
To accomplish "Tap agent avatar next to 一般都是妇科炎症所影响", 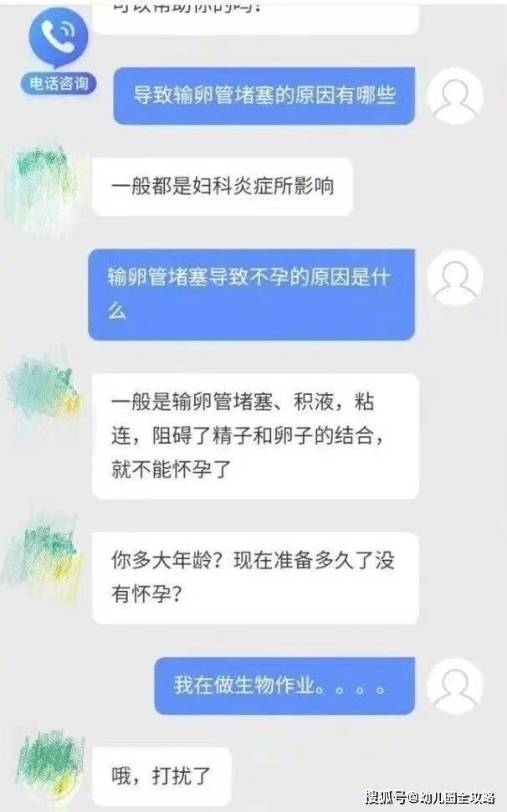I will [x=44, y=187].
